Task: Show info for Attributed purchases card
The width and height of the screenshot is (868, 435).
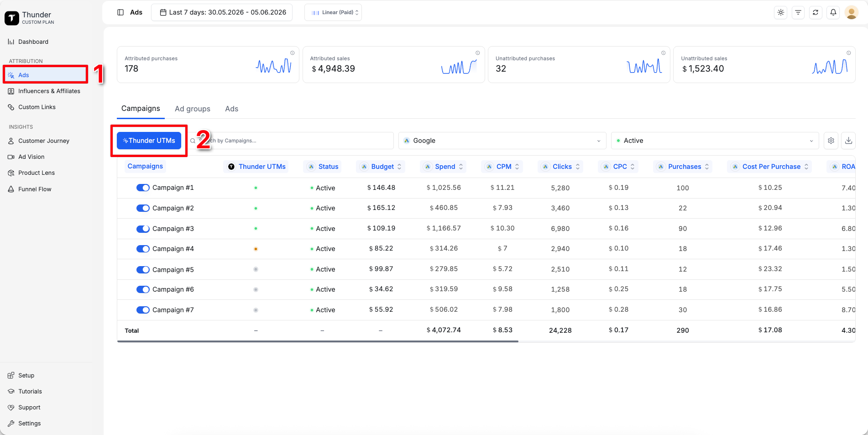Action: 293,53
